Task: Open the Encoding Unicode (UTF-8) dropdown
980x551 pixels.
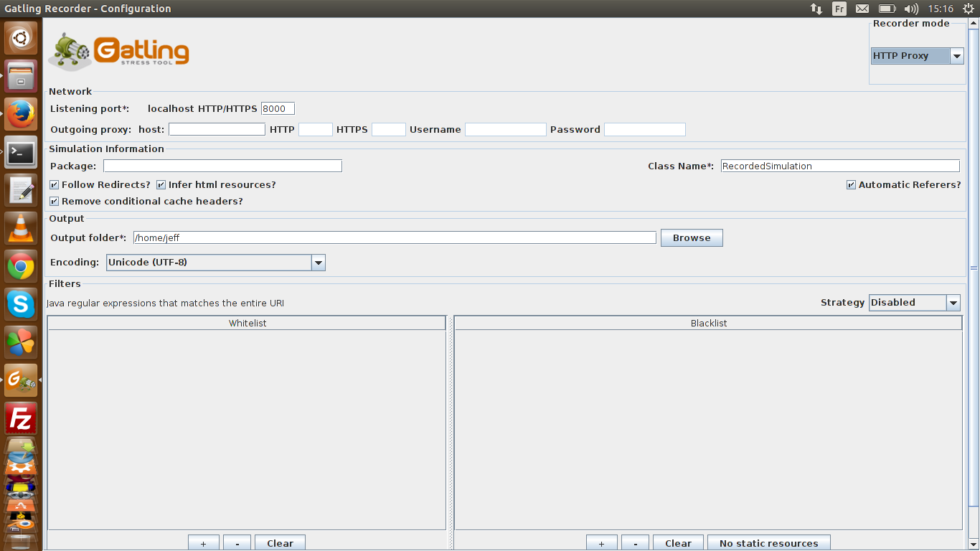Action: 318,263
